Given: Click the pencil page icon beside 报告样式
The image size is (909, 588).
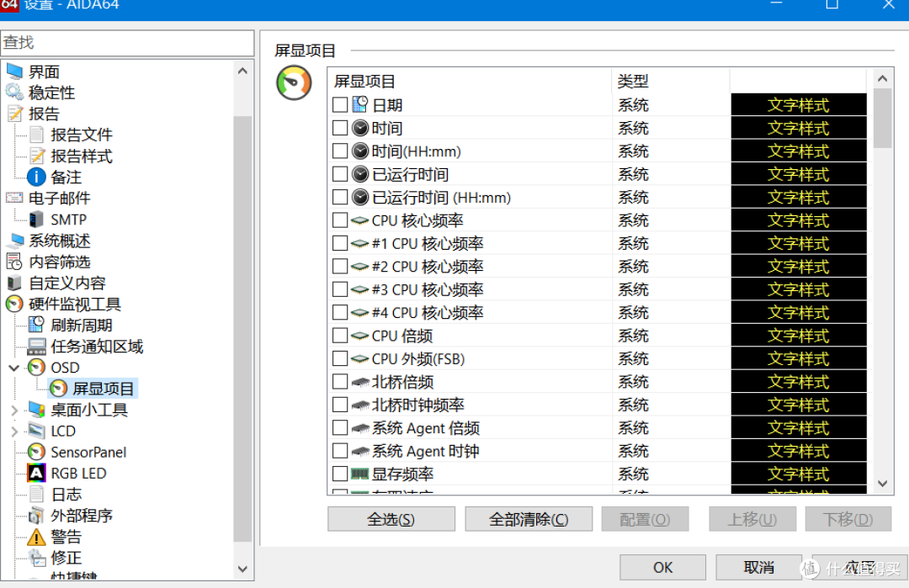Looking at the screenshot, I should (x=36, y=156).
